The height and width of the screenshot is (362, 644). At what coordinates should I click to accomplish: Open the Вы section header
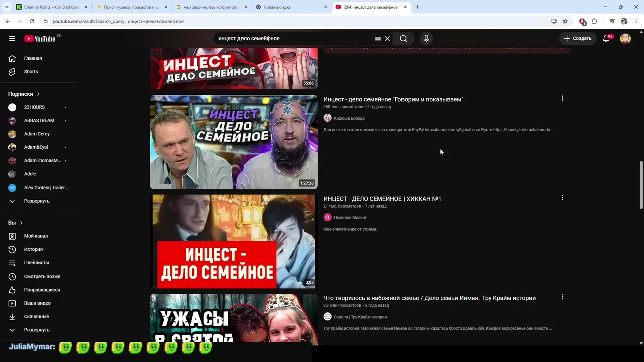point(15,223)
